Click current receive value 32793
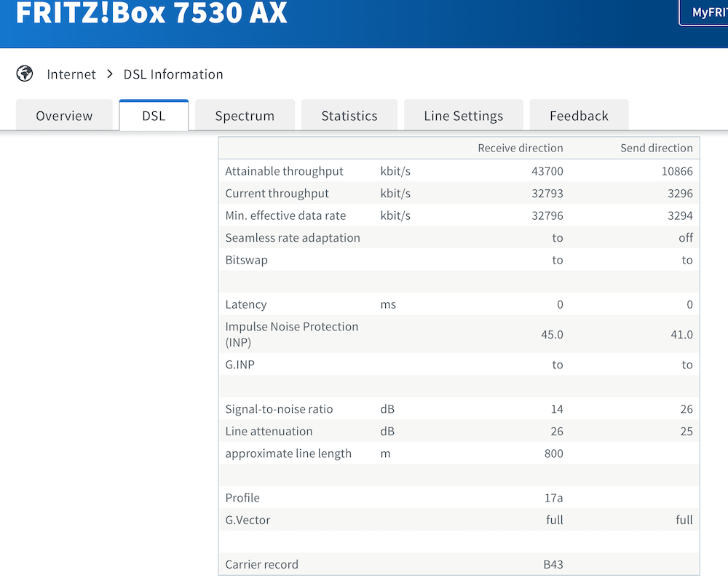Viewport: 728px width, 586px height. pyautogui.click(x=547, y=194)
